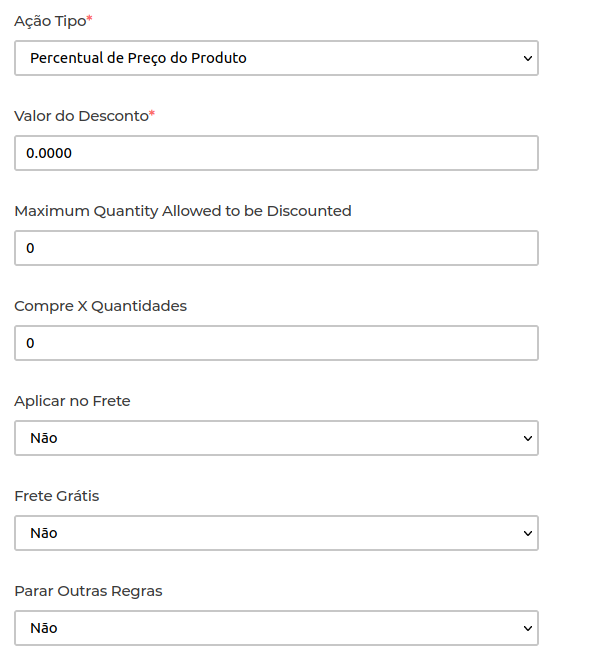Click the Ação Tipo label text
Viewport: 601px width, 668px height.
click(49, 21)
